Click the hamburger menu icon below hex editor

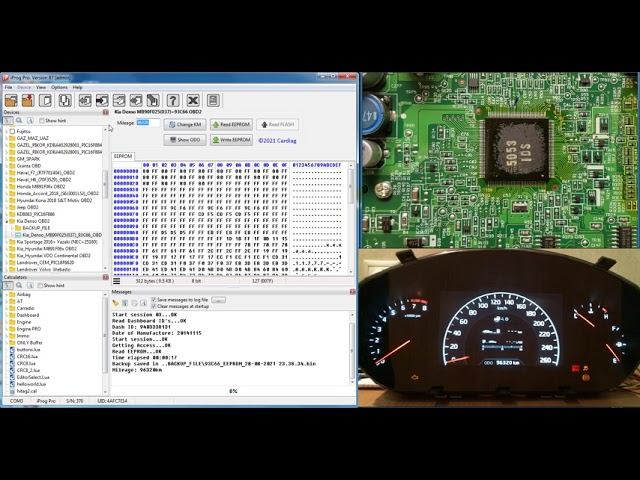point(116,281)
